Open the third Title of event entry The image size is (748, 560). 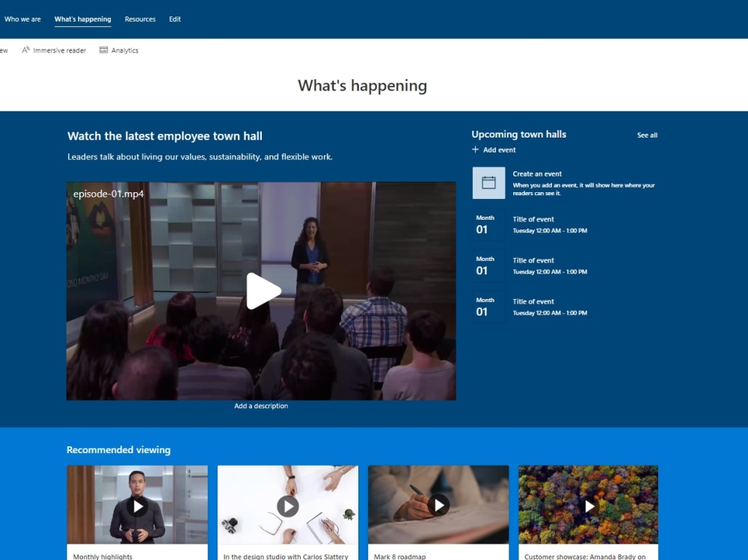(533, 301)
